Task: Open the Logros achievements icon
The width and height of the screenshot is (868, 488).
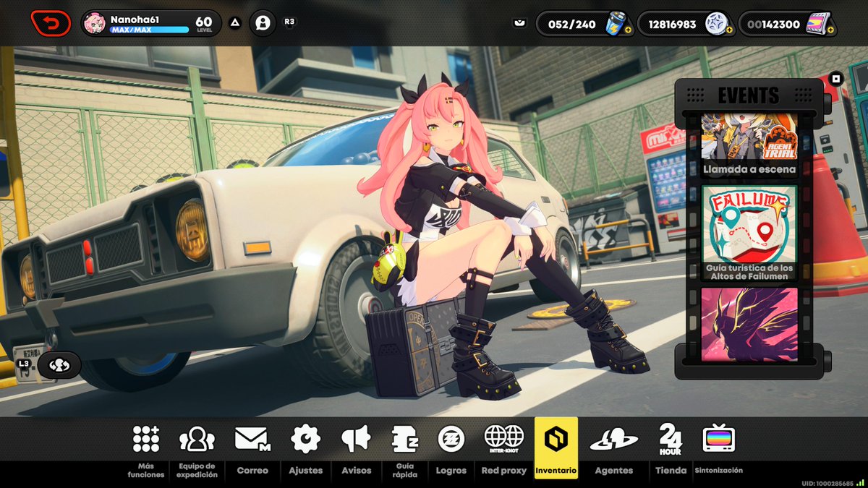Action: [451, 439]
